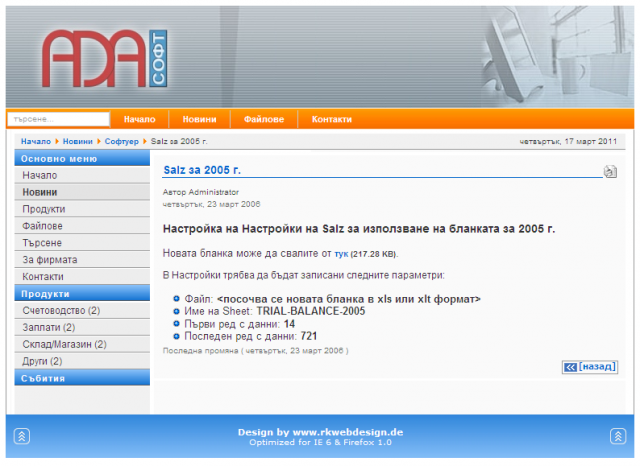Screen dimensions: 640x466
Task: Click the article title Salz за 2005 г.
Action: [x=202, y=170]
